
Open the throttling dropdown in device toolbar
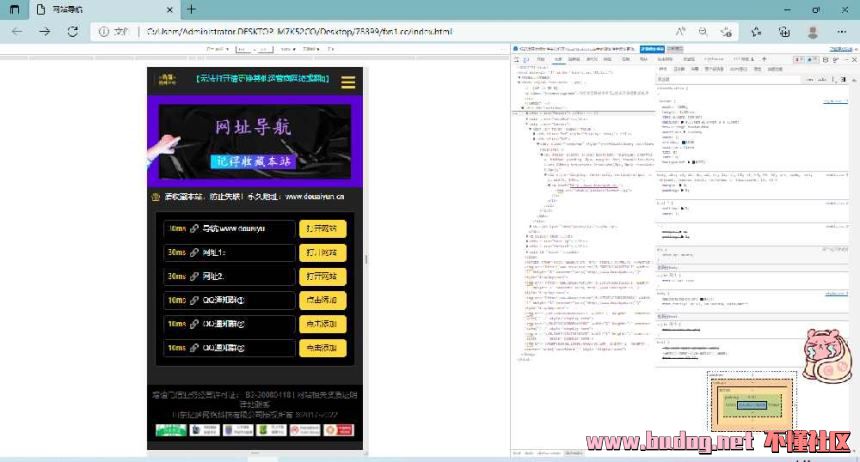[x=311, y=49]
